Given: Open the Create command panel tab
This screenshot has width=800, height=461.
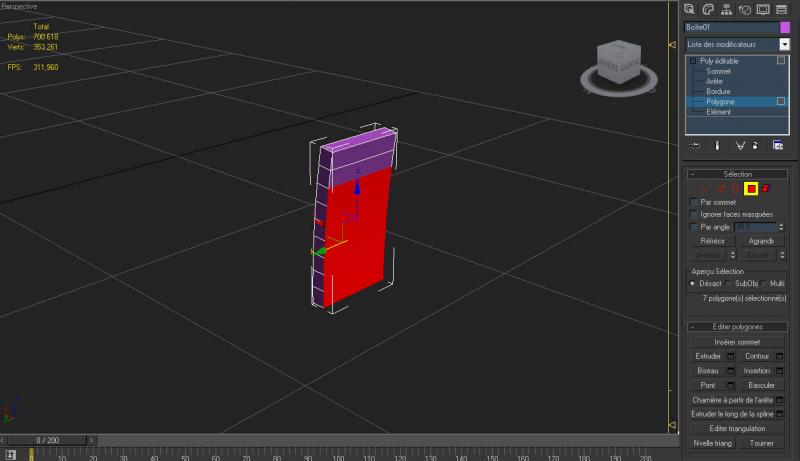Looking at the screenshot, I should point(691,9).
